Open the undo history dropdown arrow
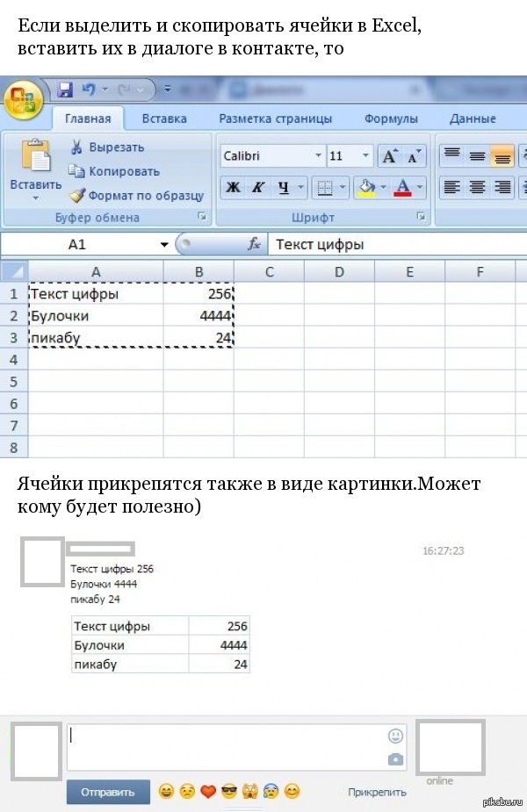Image resolution: width=527 pixels, height=812 pixels. click(x=105, y=90)
